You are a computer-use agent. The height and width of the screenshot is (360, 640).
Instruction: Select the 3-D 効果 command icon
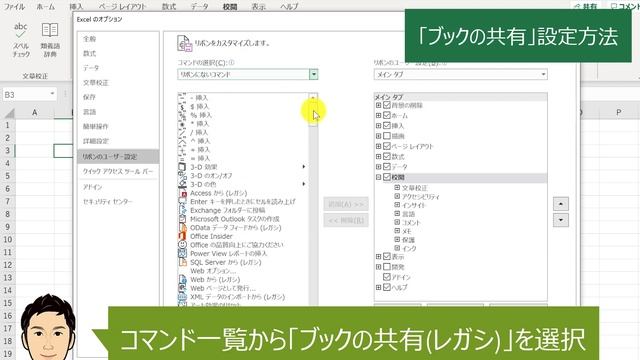(182, 167)
